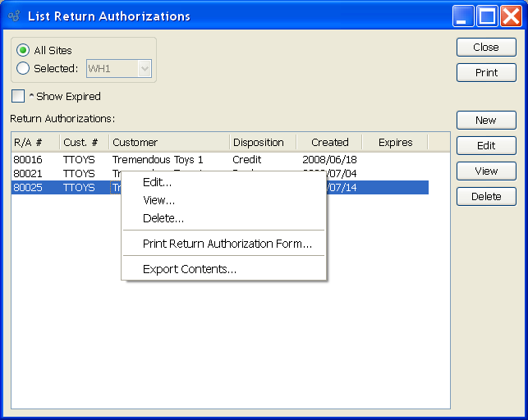
Task: Close window using the red X icon
Action: point(510,16)
